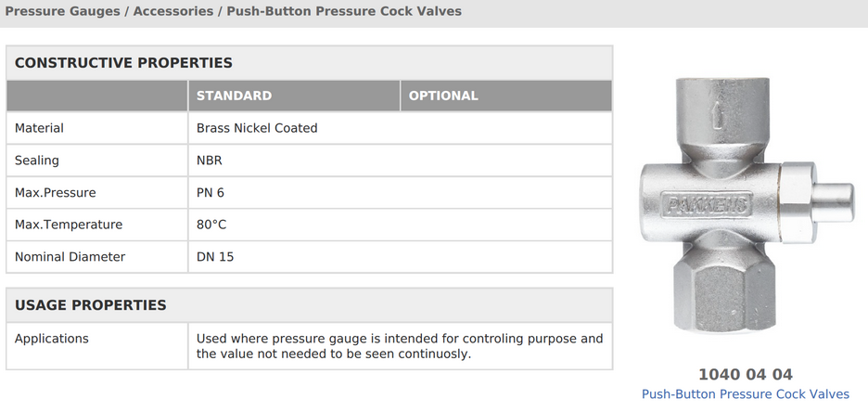
Task: Click the STANDARD column header
Action: click(x=235, y=96)
